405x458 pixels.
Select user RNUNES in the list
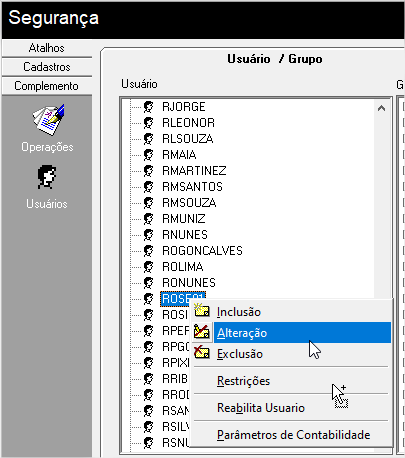[x=185, y=235]
